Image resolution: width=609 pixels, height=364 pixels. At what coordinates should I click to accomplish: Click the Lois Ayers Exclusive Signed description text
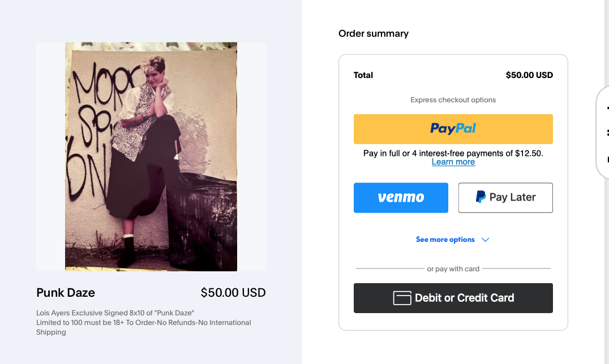pos(144,323)
